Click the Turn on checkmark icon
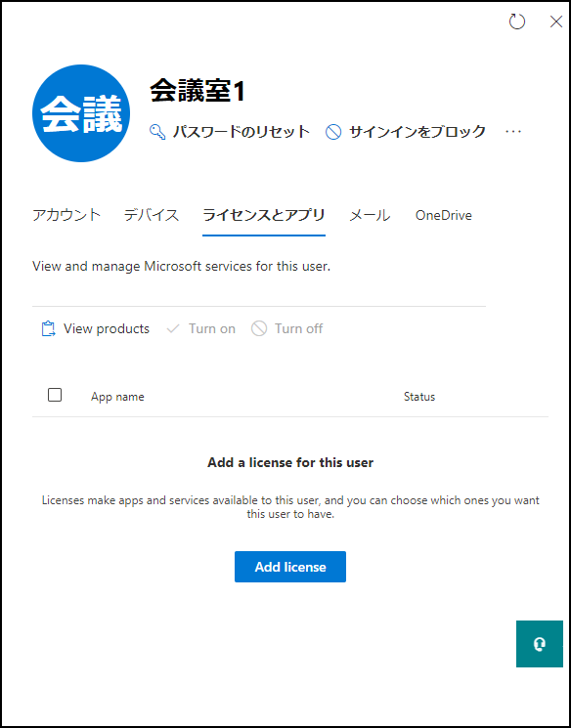571x728 pixels. point(173,329)
